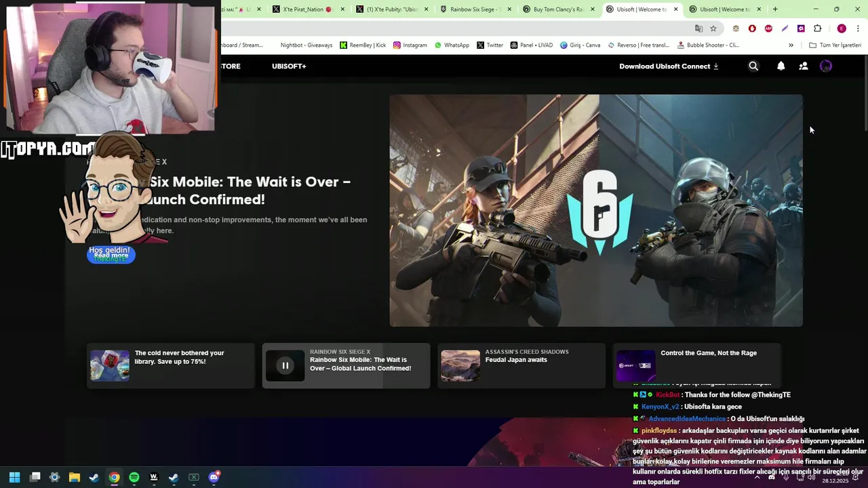Open the WhatsApp bookmark
The height and width of the screenshot is (488, 868).
click(x=452, y=45)
